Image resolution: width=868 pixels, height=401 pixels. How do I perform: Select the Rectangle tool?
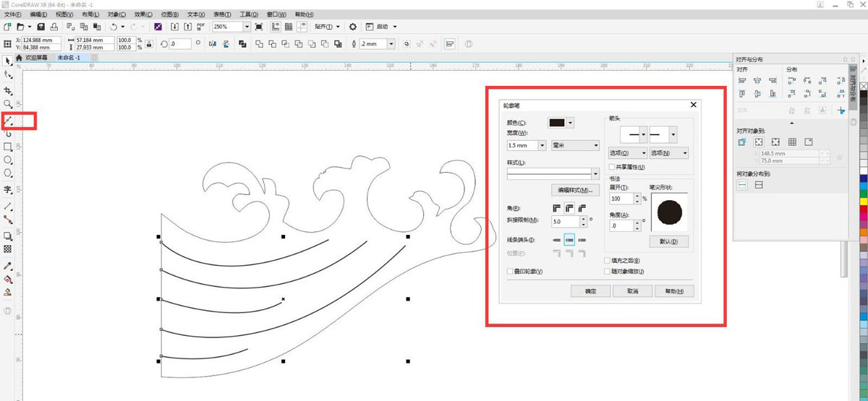coord(8,147)
